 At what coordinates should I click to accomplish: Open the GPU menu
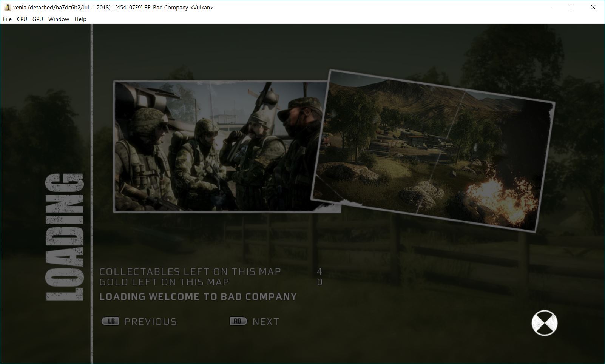pyautogui.click(x=37, y=19)
